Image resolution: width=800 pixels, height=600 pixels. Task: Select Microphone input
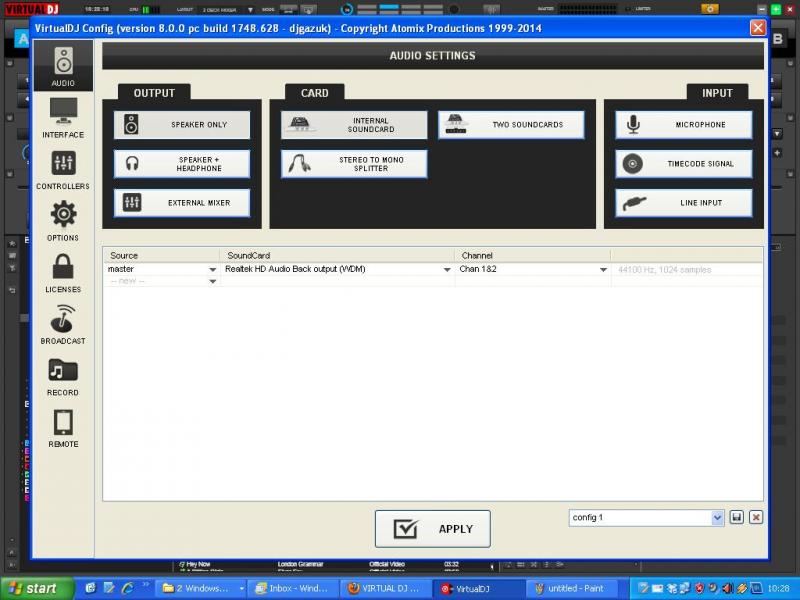point(684,124)
